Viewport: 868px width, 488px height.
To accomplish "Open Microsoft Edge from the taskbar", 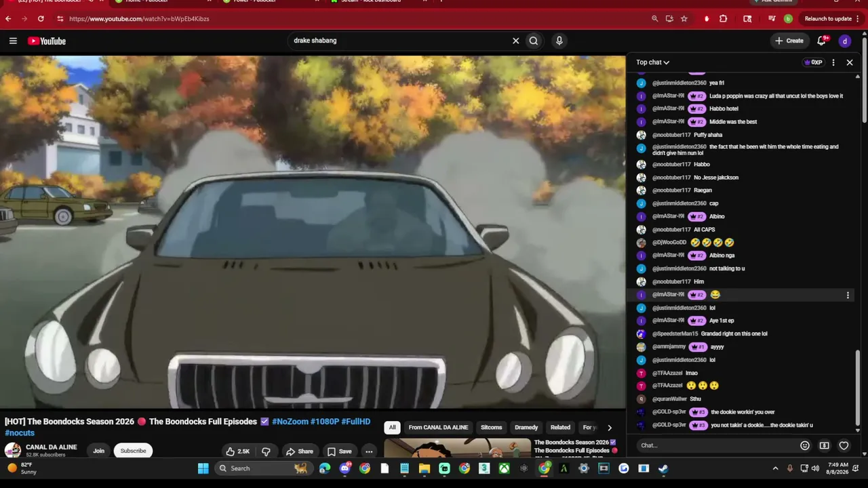I will point(325,468).
